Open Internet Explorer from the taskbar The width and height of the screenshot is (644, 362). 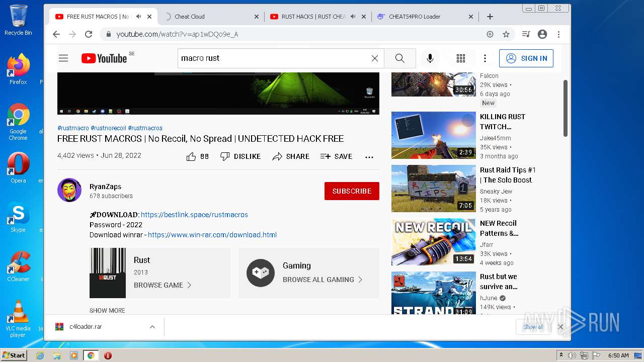[40, 355]
